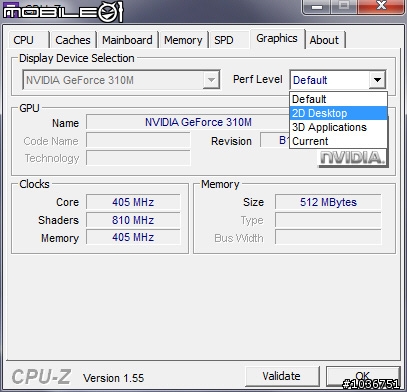Screen dimensions: 407x392
Task: Pick 3D Applications performance level
Action: (338, 127)
